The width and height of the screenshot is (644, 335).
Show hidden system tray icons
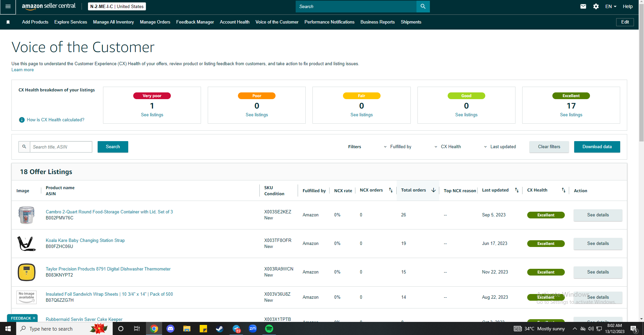(575, 329)
